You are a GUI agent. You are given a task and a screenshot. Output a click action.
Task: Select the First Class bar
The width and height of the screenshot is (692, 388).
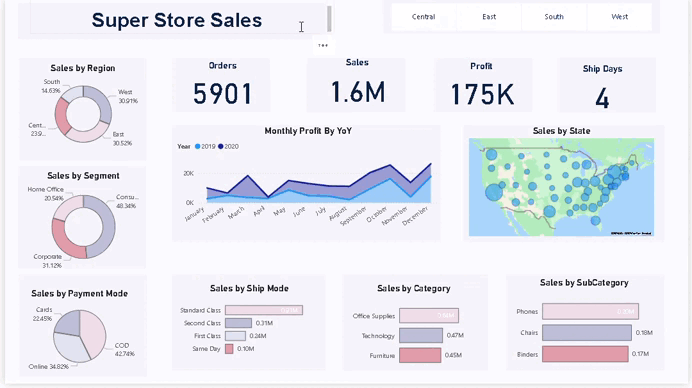coord(235,336)
